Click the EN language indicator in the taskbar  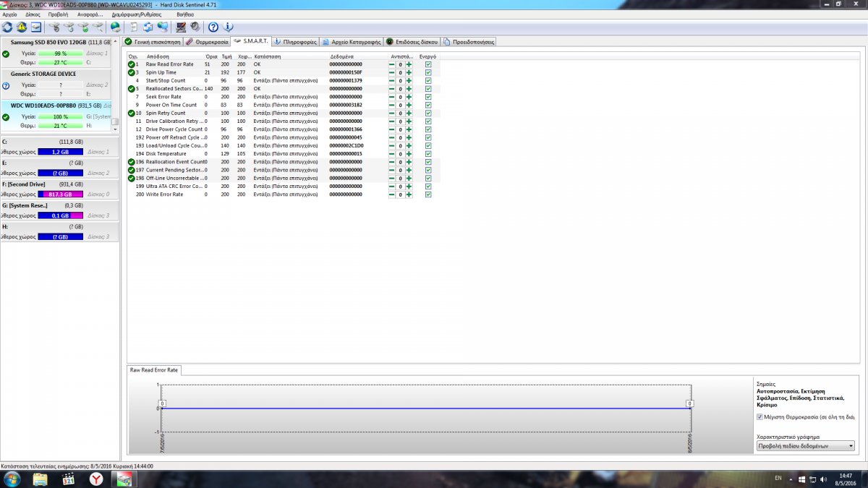pos(778,479)
